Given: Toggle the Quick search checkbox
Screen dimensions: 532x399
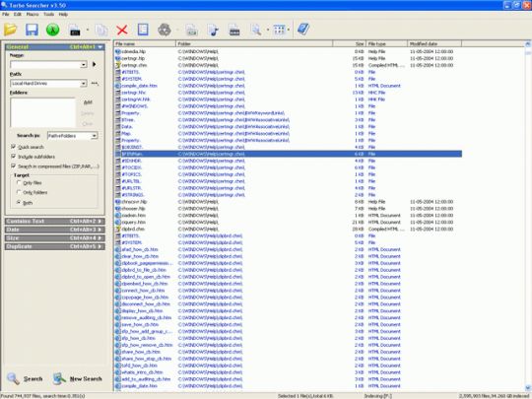Looking at the screenshot, I should (14, 147).
